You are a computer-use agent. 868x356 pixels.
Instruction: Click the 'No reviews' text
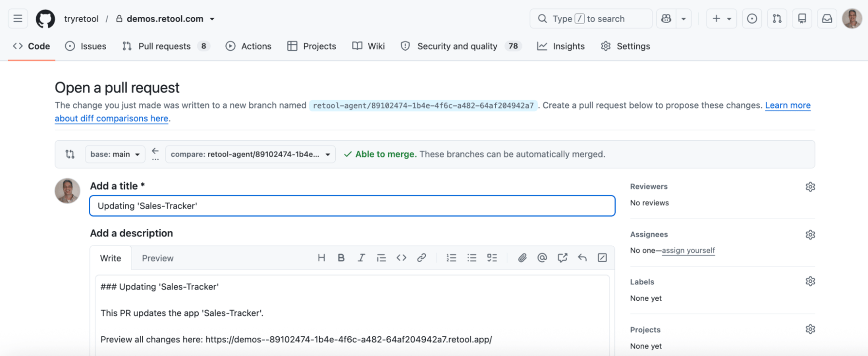(x=650, y=203)
